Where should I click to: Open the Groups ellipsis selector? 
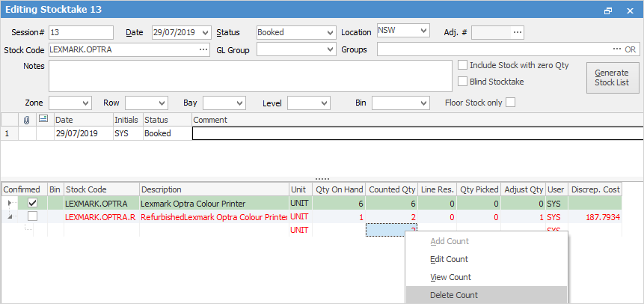[x=617, y=49]
